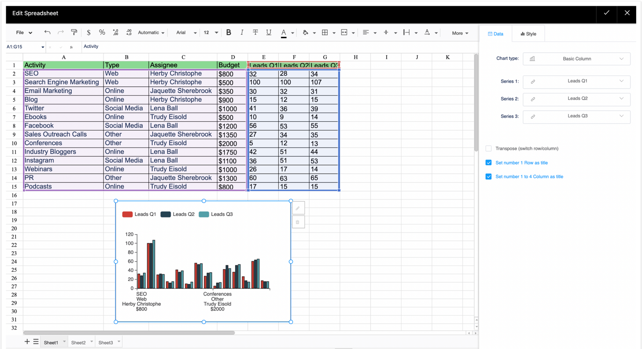Decrease decimal places using the toolbar icon
644x349 pixels.
129,32
